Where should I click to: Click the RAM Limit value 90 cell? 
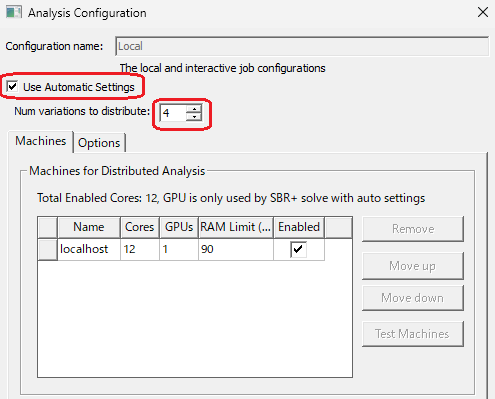(236, 249)
